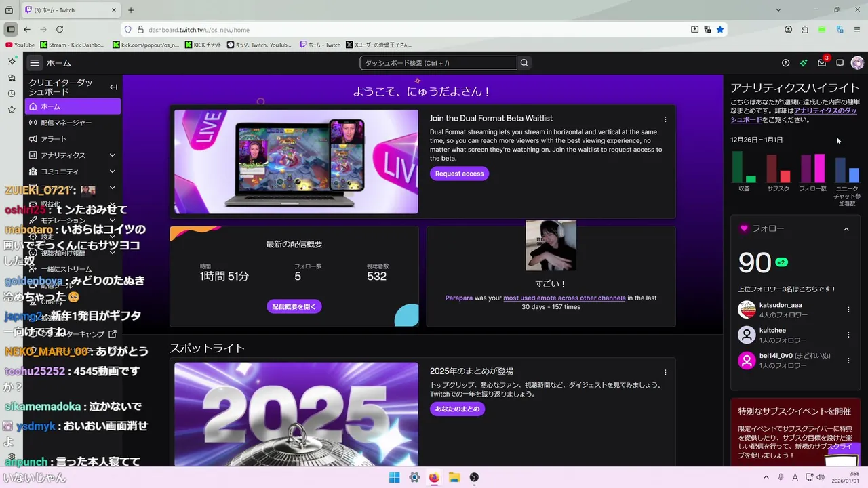This screenshot has height=488, width=868.
Task: Open Firefox from the taskbar
Action: point(434,477)
